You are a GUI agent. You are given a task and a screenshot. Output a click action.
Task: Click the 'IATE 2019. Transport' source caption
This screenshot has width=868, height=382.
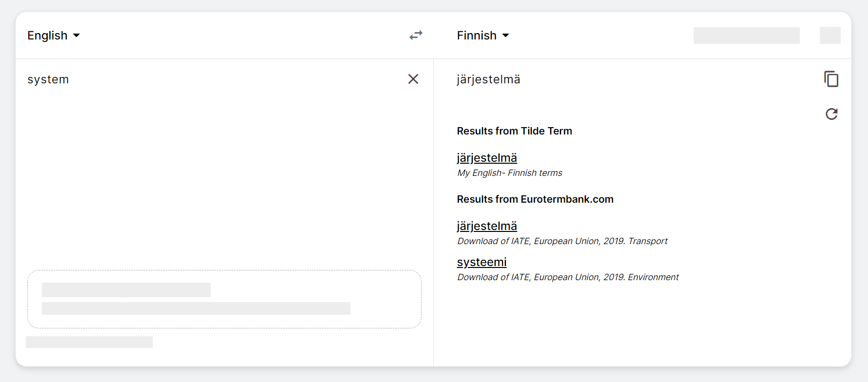point(562,241)
